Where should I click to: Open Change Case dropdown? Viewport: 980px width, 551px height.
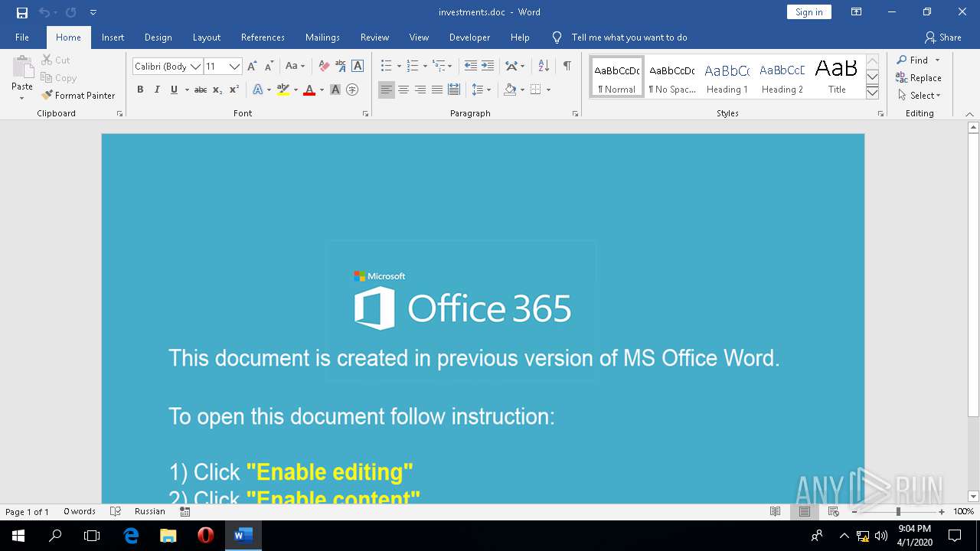coord(296,67)
